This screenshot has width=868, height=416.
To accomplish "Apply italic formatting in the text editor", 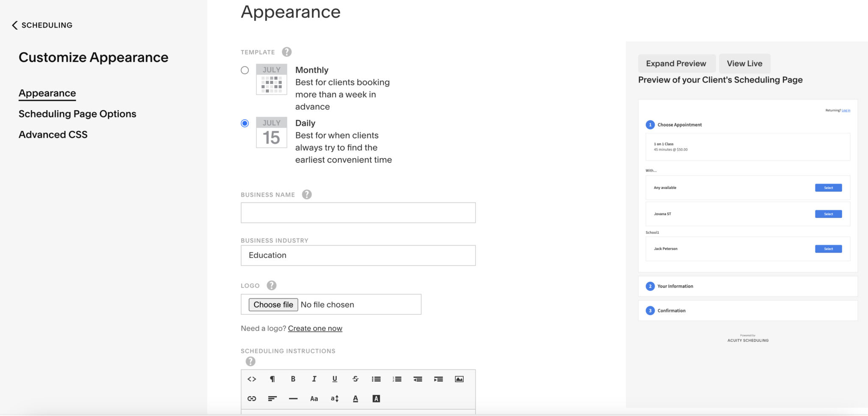I will pyautogui.click(x=314, y=379).
